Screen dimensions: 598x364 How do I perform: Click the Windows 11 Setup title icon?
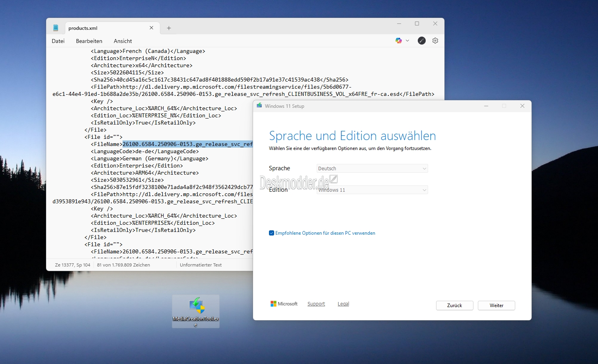pos(259,106)
